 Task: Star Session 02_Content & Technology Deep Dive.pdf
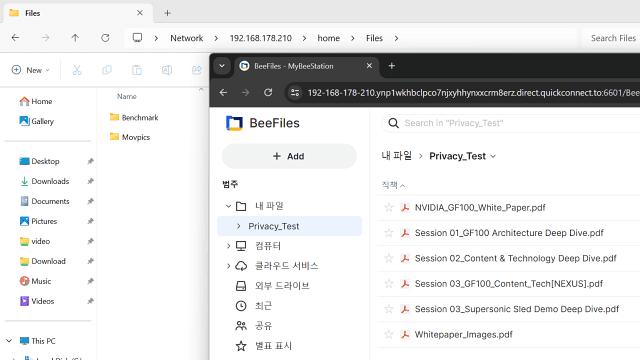(389, 258)
